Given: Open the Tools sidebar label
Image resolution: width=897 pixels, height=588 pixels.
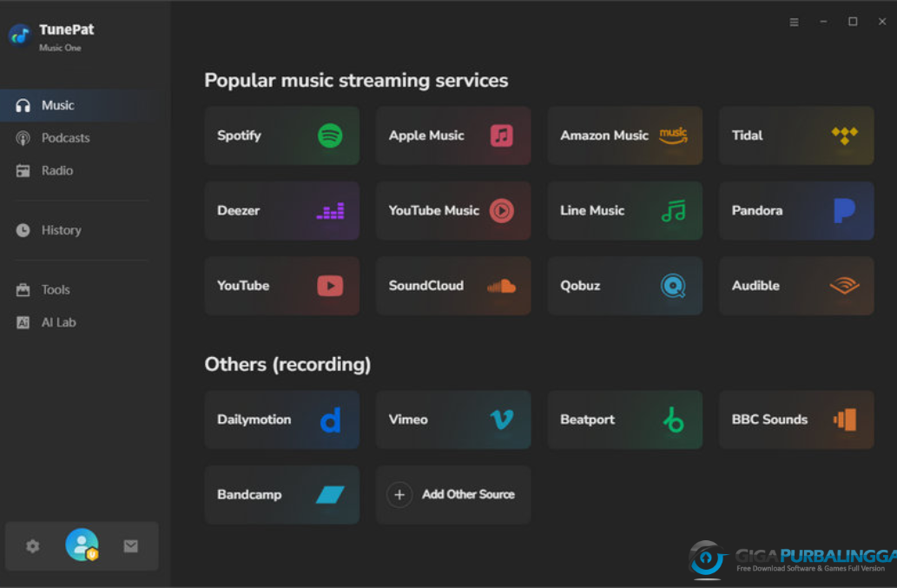Looking at the screenshot, I should tap(56, 290).
